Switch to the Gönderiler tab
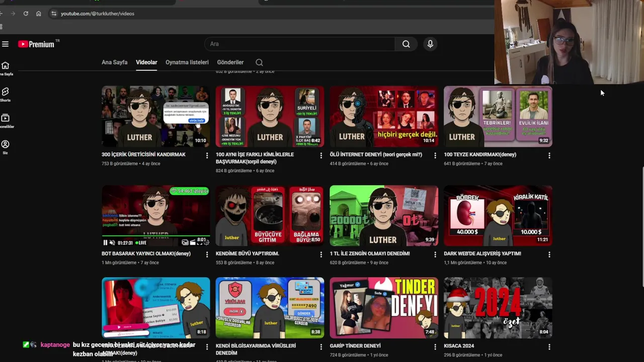The width and height of the screenshot is (644, 362). tap(230, 62)
